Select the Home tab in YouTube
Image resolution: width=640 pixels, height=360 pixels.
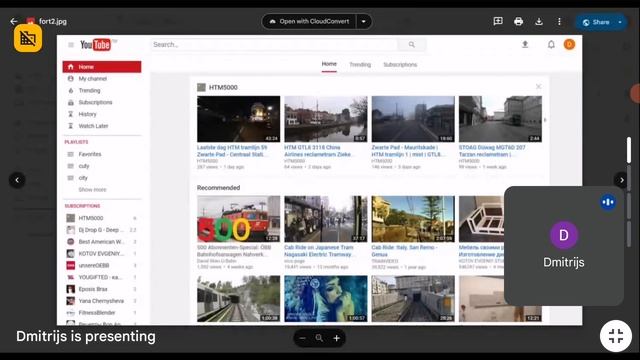pyautogui.click(x=329, y=64)
